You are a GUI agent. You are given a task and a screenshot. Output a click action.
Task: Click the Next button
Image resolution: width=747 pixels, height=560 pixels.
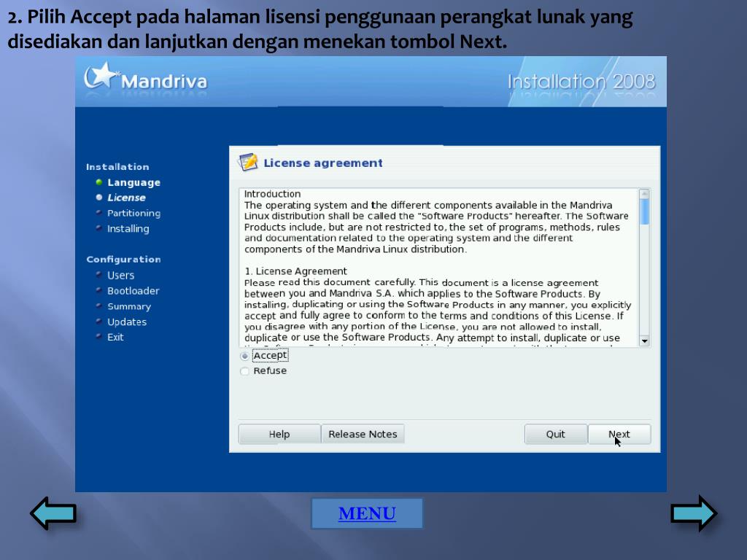[619, 435]
